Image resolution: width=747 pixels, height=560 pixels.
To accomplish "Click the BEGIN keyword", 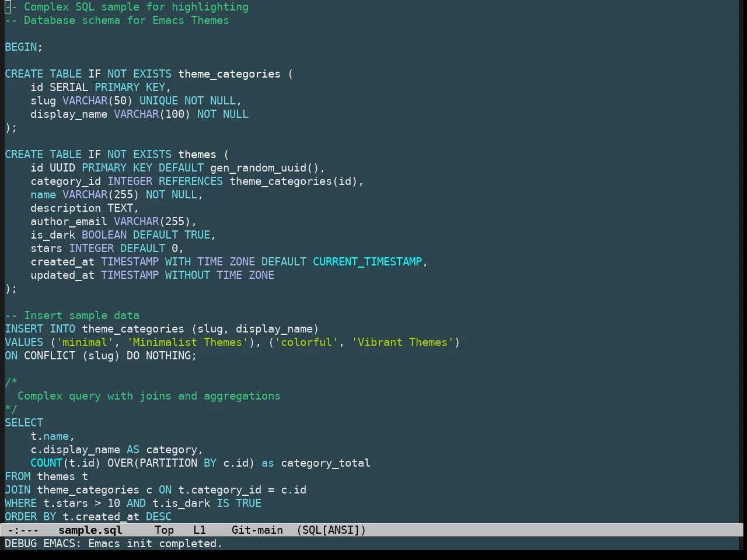I will (21, 47).
